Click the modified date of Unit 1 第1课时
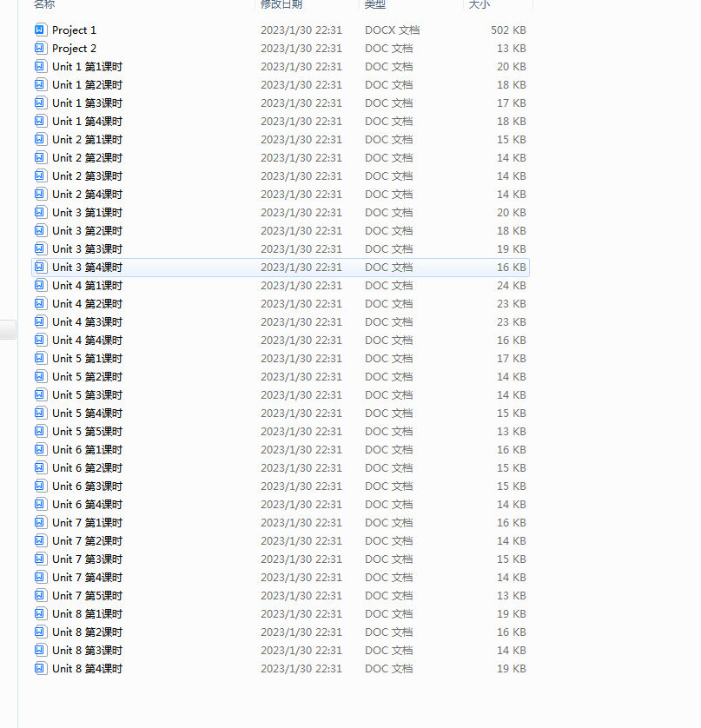 (x=301, y=66)
